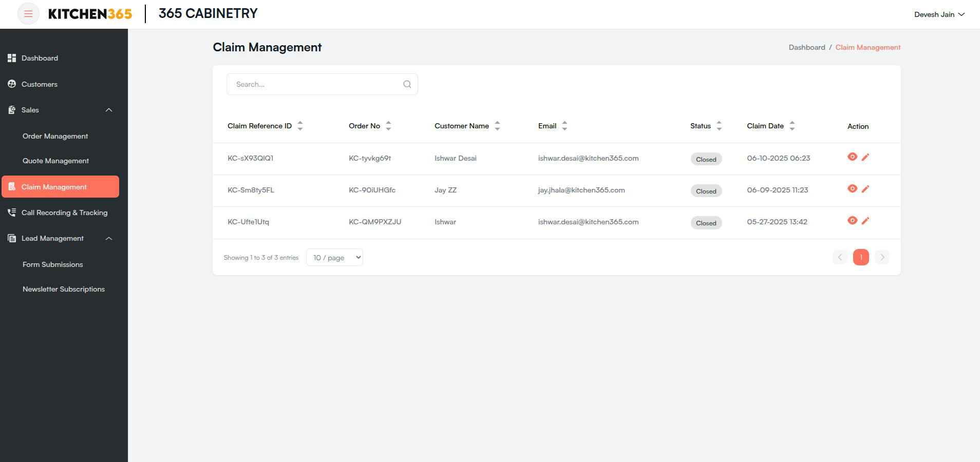Open the Devesh Jain user menu
Screen dimensions: 980x462
point(939,14)
